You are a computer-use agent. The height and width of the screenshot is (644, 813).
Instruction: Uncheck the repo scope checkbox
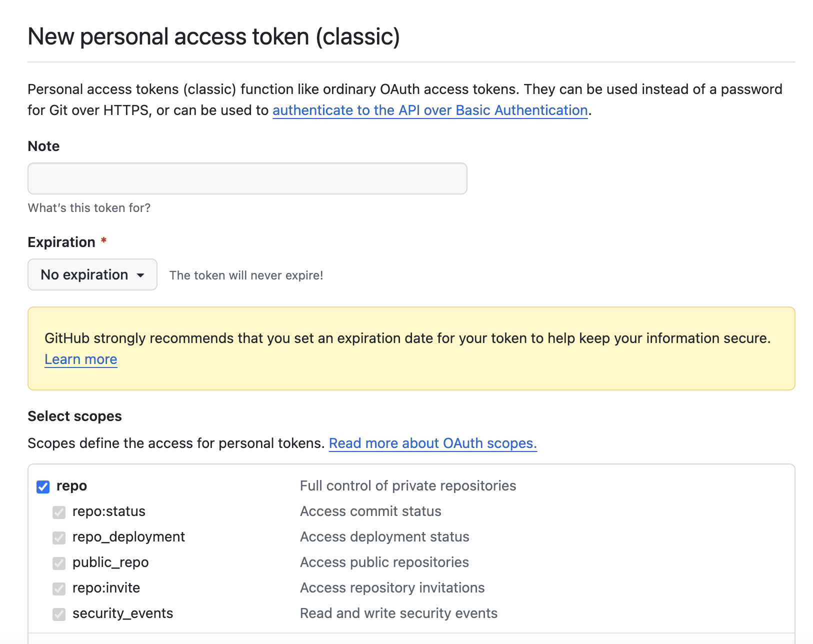(43, 486)
